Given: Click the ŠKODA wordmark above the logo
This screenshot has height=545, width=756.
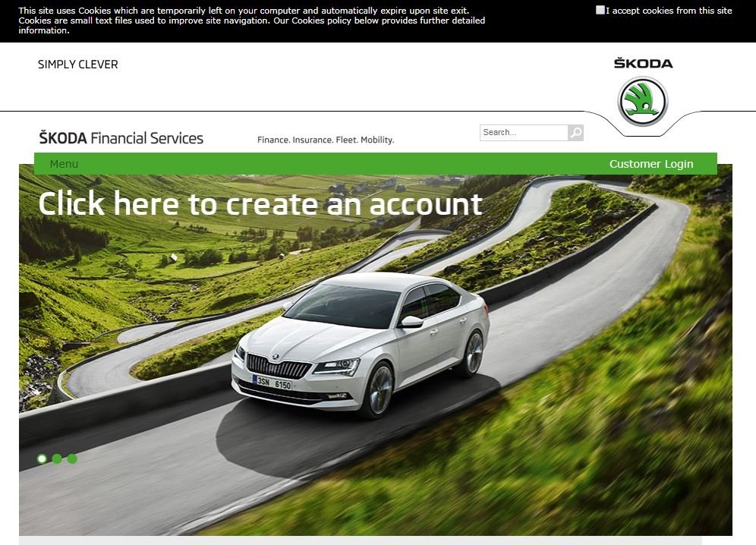Looking at the screenshot, I should (643, 63).
